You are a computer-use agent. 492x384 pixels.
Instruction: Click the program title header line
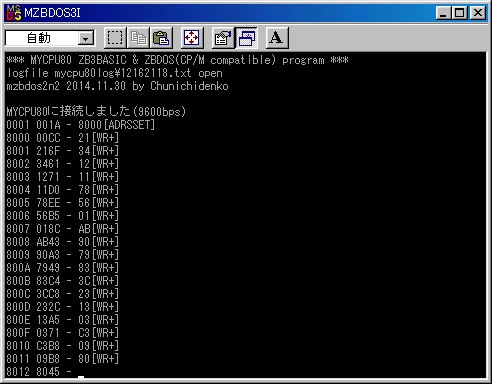(177, 60)
